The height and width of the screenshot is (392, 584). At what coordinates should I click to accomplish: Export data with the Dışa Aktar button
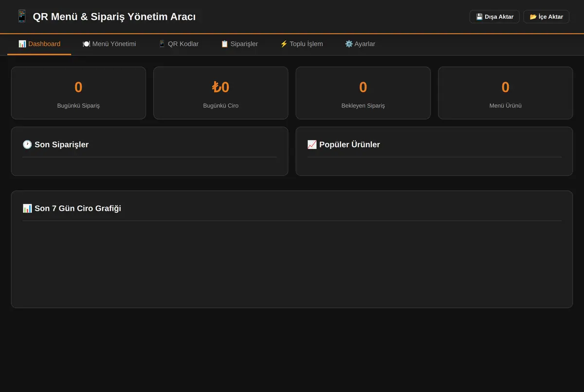(x=494, y=17)
